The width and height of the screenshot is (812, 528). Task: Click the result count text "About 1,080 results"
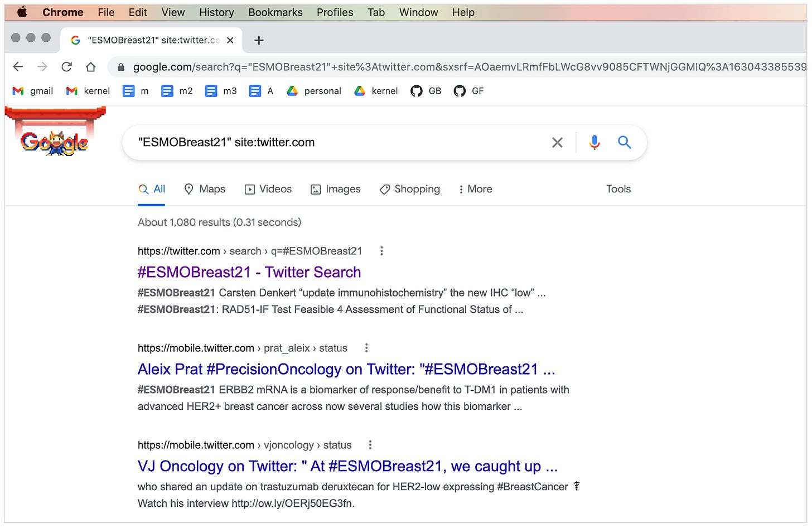183,222
